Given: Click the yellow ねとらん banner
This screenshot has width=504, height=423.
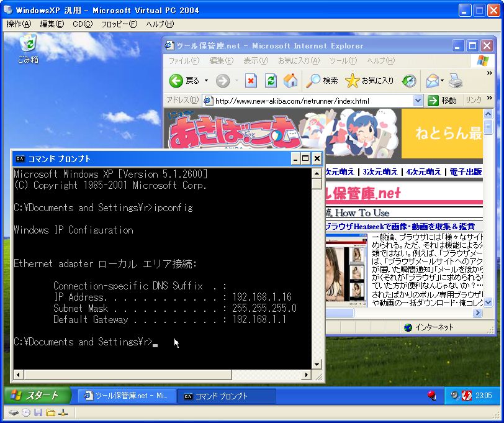Looking at the screenshot, I should point(442,133).
